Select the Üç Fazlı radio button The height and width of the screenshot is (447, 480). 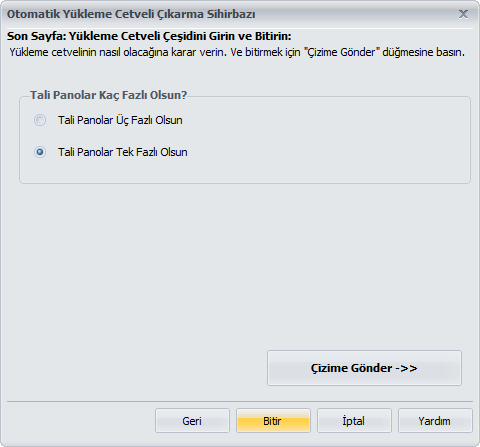coord(40,120)
